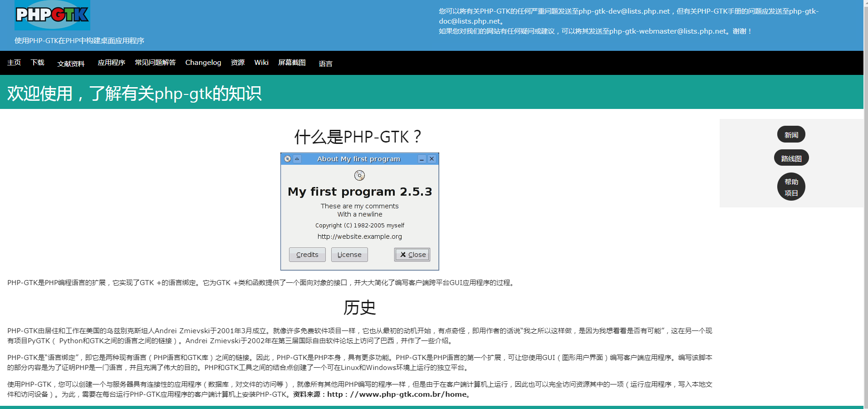Click the My first program 2.5.3 title

[360, 192]
